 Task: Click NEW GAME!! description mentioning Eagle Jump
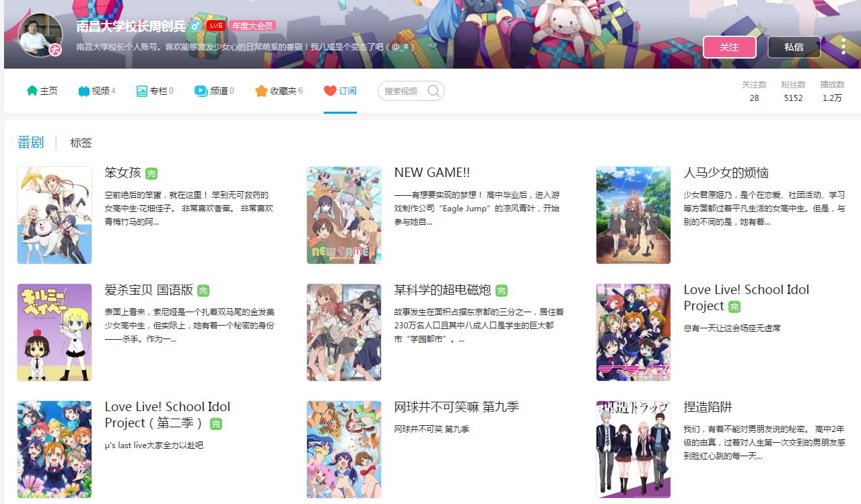477,208
